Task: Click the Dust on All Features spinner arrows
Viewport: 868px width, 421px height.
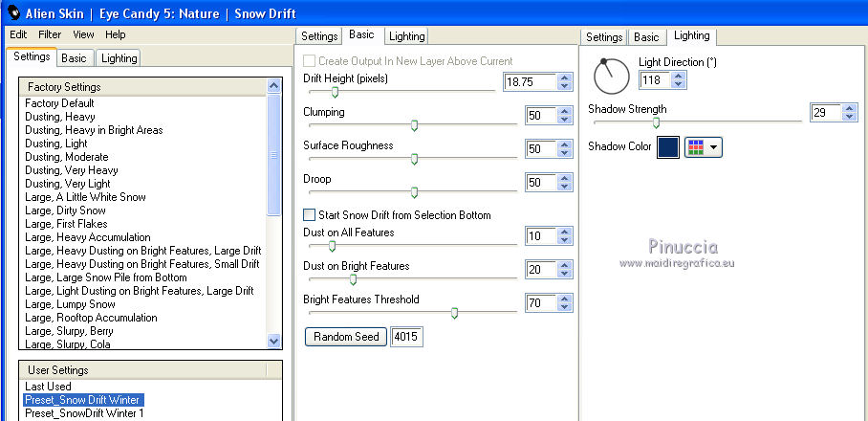Action: pyautogui.click(x=565, y=236)
